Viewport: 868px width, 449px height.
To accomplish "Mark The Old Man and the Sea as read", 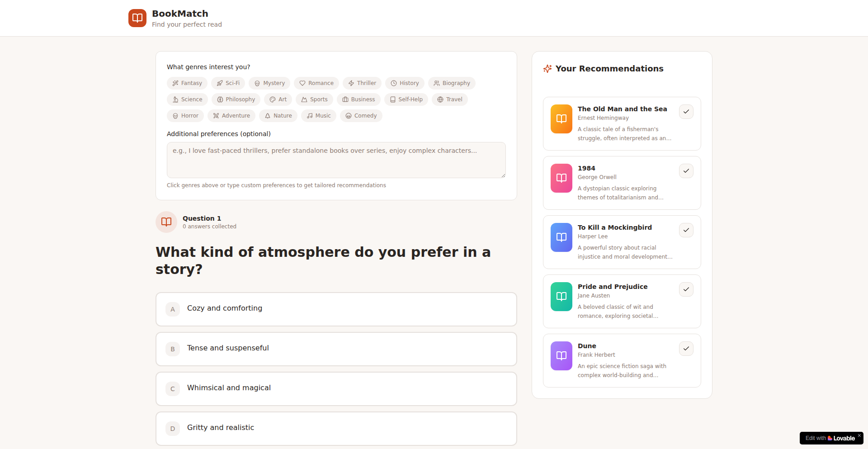I will tap(686, 112).
